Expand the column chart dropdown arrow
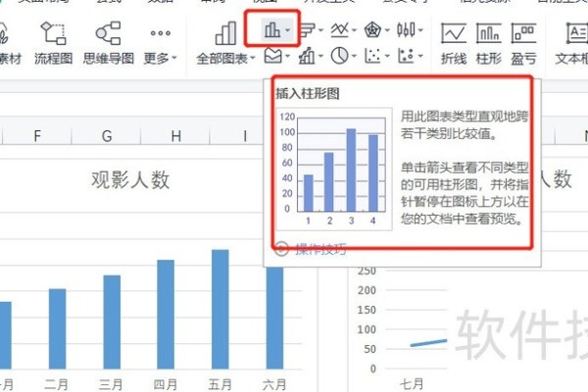The height and width of the screenshot is (392, 588). pos(287,29)
